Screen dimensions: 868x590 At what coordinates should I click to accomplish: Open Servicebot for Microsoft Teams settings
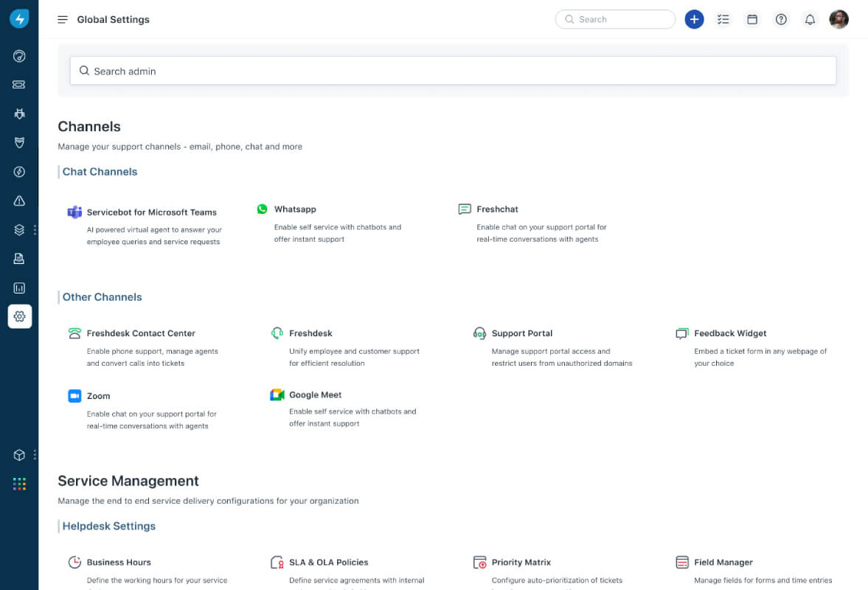152,212
